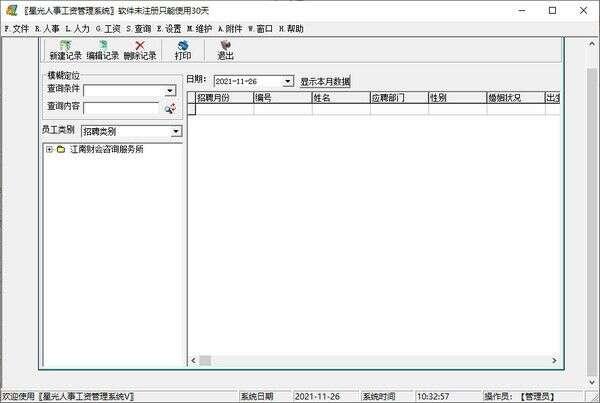Click the row selector of the empty grid row
Image resolution: width=600 pixels, height=403 pixels.
click(x=192, y=109)
